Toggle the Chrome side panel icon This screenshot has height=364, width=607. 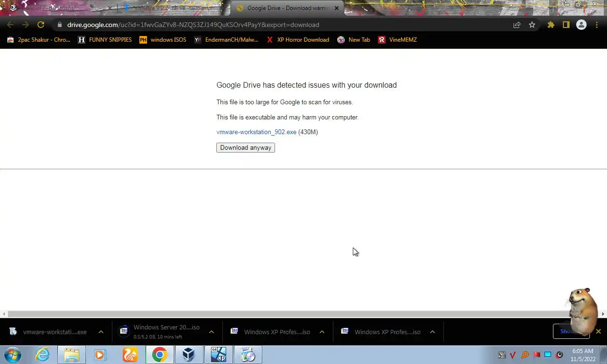click(x=566, y=25)
